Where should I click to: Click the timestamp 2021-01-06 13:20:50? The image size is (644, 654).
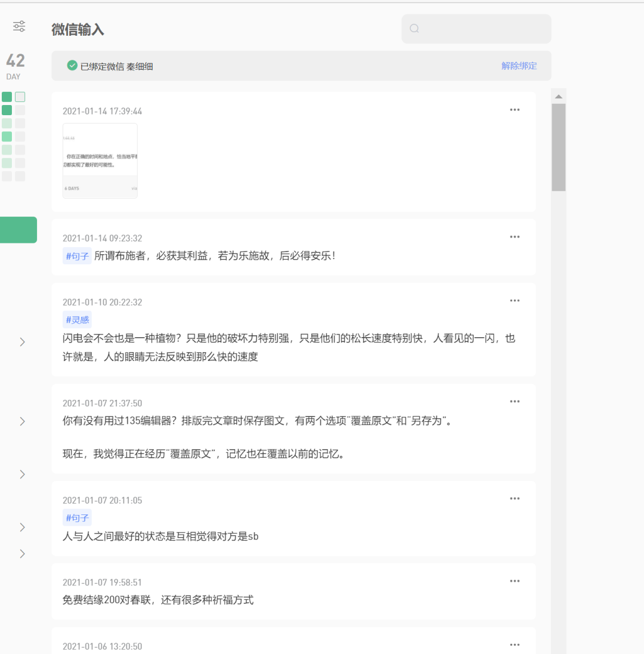pos(102,646)
